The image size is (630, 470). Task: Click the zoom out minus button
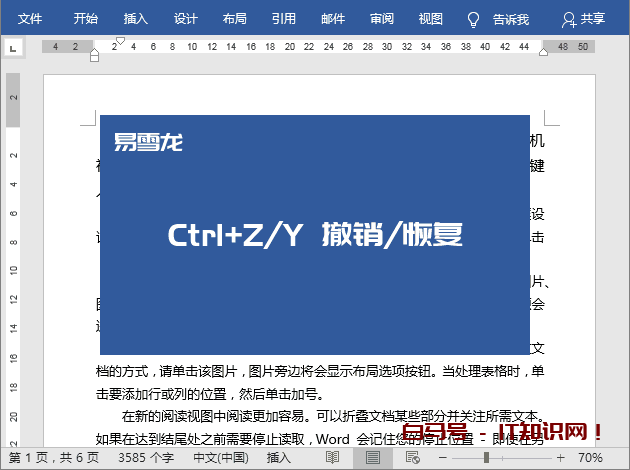point(444,457)
